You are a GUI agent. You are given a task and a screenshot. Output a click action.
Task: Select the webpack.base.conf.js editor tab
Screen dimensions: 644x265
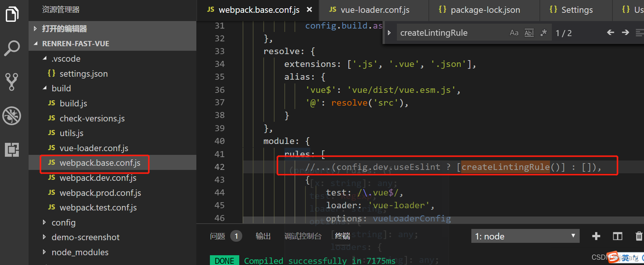point(258,10)
